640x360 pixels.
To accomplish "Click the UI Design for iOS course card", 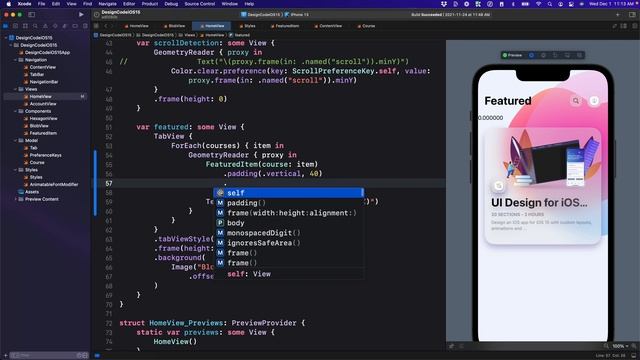I will tap(542, 186).
